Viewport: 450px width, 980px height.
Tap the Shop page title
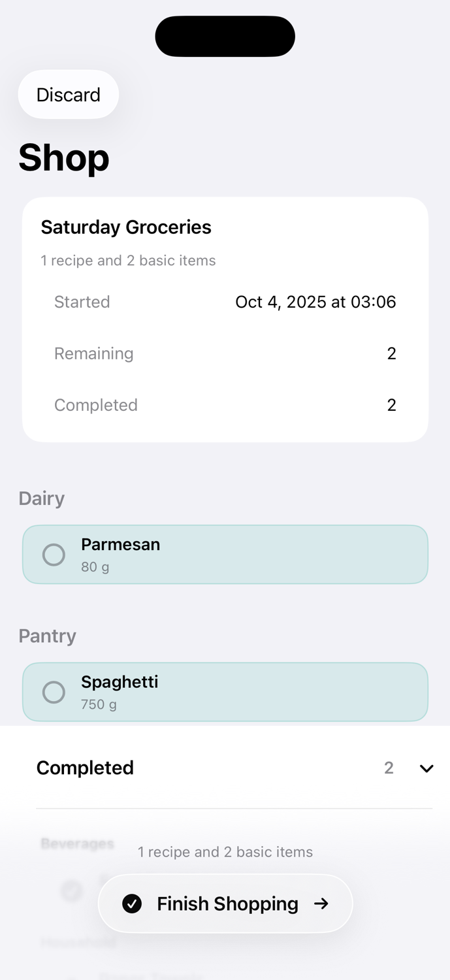coord(64,157)
